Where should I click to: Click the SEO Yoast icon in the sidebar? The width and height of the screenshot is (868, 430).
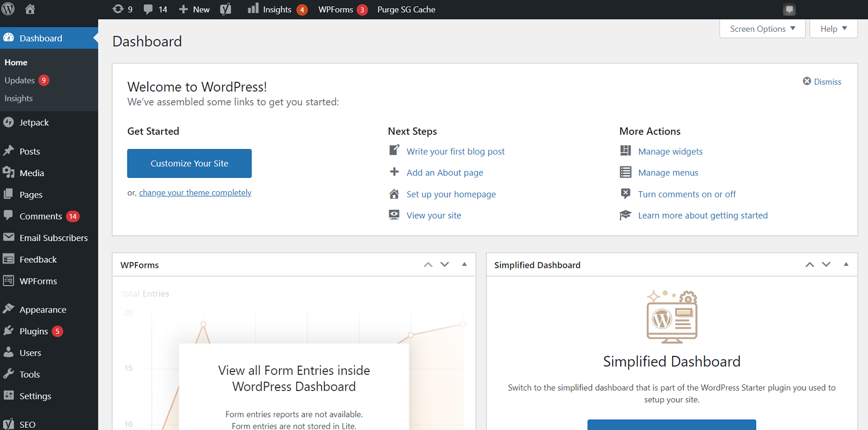click(9, 424)
